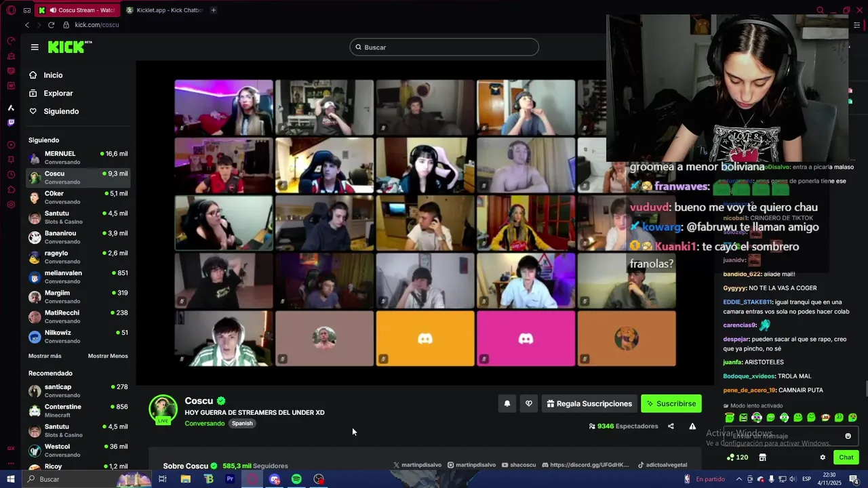Click the Buscar search field on Kick
Screen dimensions: 868x488
pyautogui.click(x=444, y=47)
